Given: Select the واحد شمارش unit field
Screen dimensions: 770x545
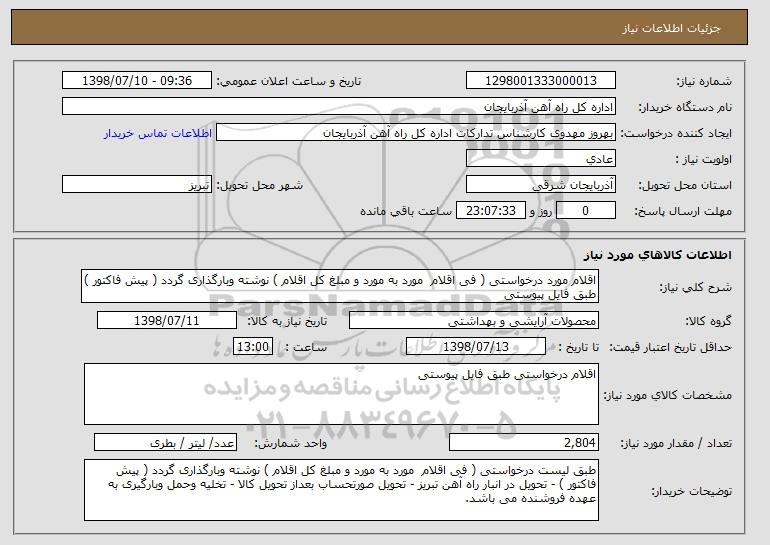Looking at the screenshot, I should 165,443.
